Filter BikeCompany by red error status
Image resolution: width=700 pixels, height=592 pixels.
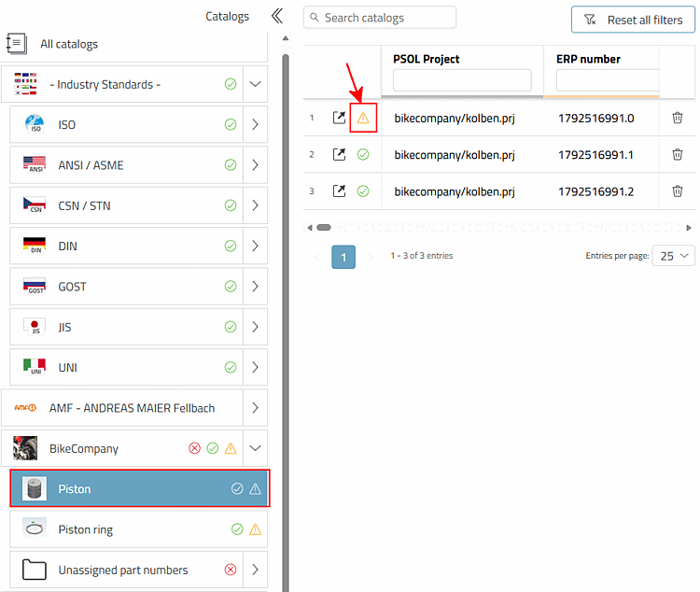(195, 448)
